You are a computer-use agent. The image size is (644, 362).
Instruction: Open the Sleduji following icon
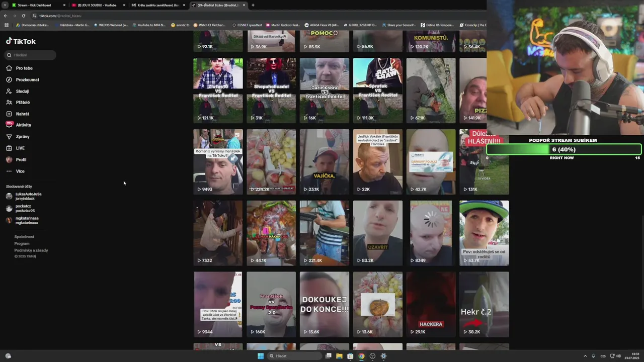coord(9,91)
